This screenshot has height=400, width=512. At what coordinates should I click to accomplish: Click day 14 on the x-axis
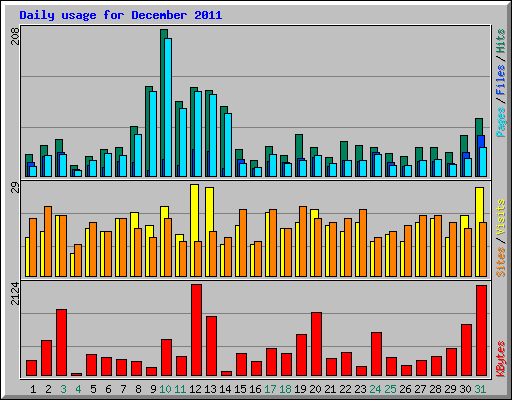(x=225, y=389)
